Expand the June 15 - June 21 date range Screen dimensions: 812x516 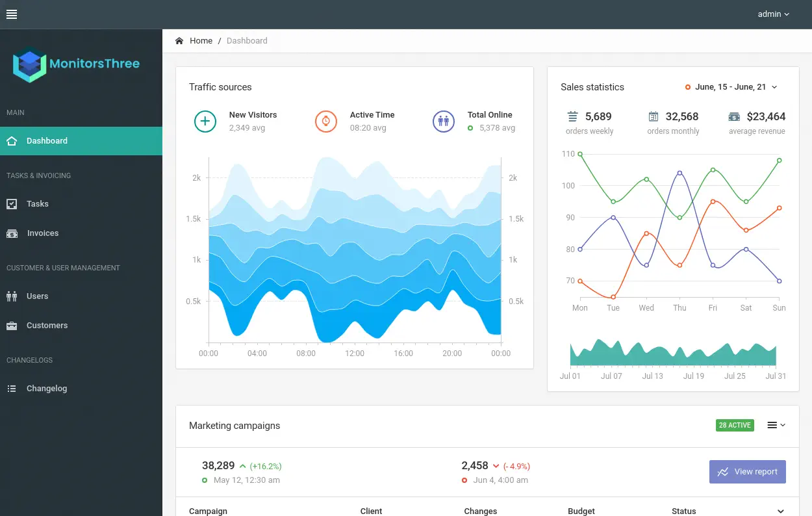pyautogui.click(x=731, y=87)
